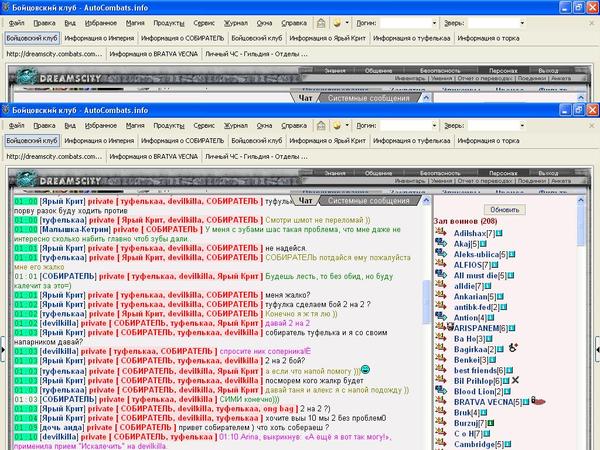The height and width of the screenshot is (450, 600).
Task: Open Магия menu in lower window
Action: [x=135, y=126]
